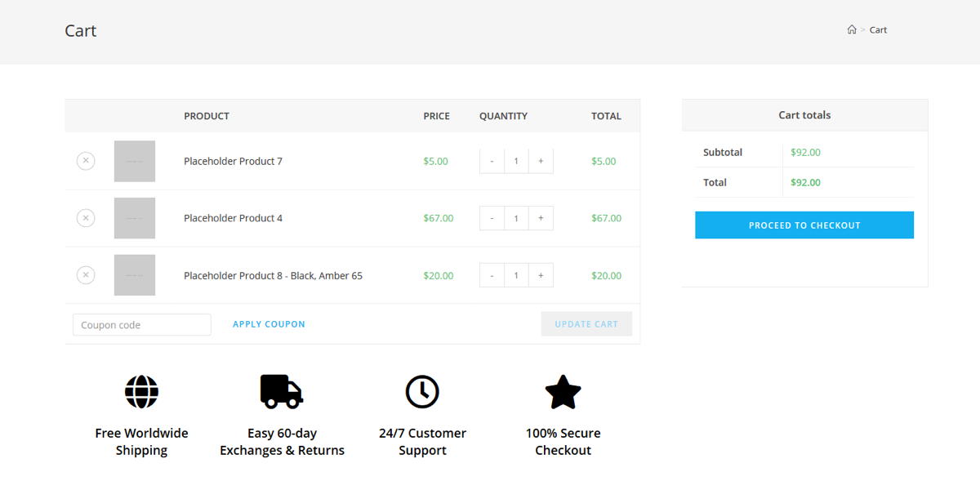Click the clock 24/7 Customer Support icon

click(x=422, y=392)
